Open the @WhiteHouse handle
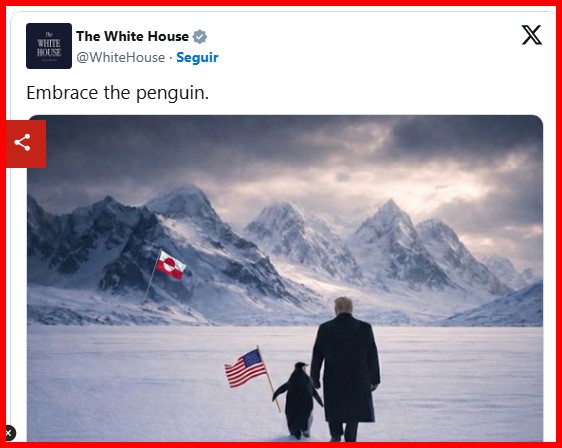Viewport: 562px width, 448px height. (x=121, y=57)
